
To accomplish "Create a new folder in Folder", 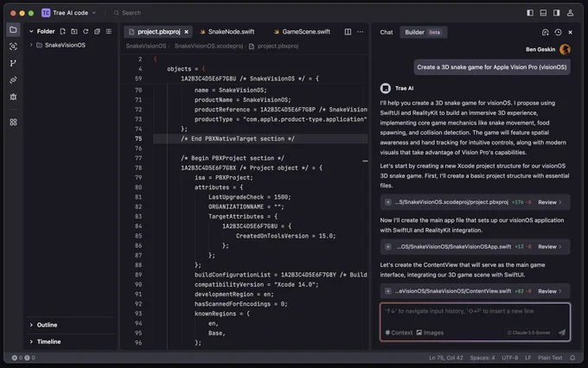I will coord(74,31).
